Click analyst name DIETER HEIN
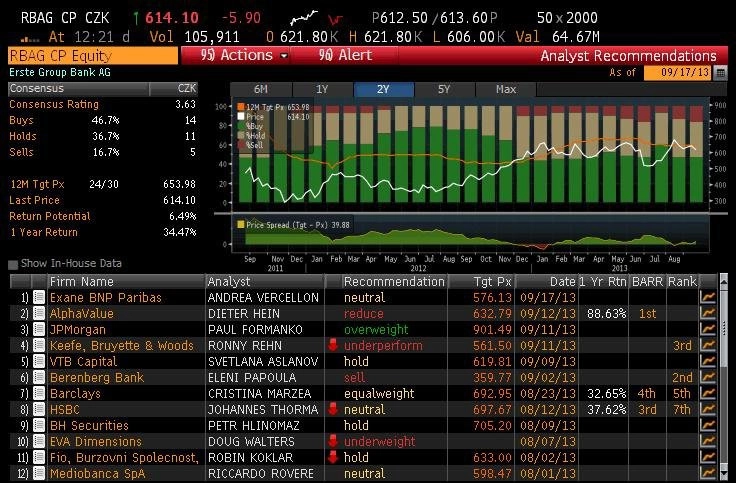The height and width of the screenshot is (483, 736). (x=244, y=314)
